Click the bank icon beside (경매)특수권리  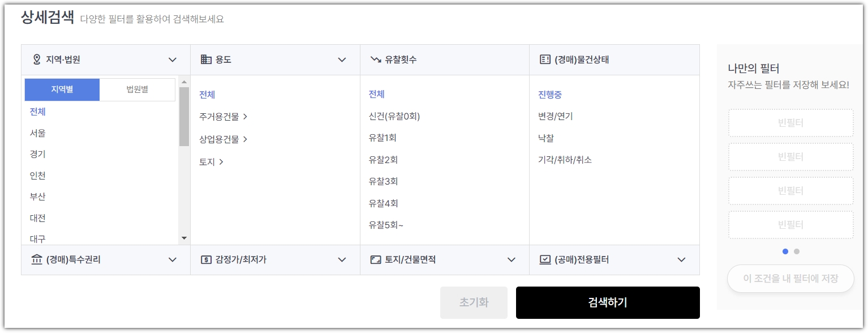(36, 260)
